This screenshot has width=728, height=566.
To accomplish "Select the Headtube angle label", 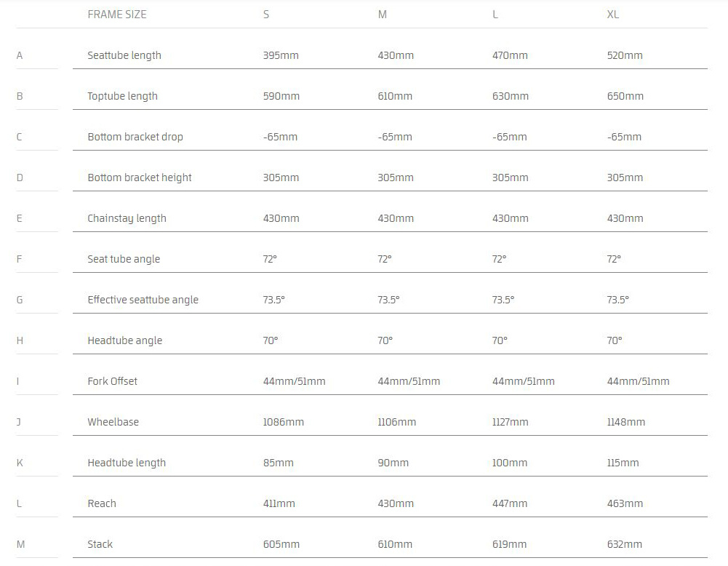I will point(124,340).
